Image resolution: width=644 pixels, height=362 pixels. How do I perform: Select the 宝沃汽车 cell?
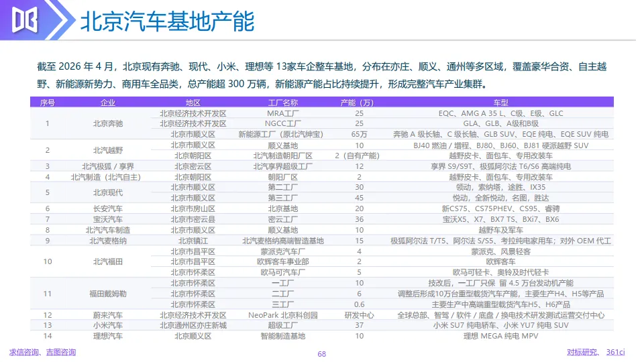point(107,219)
